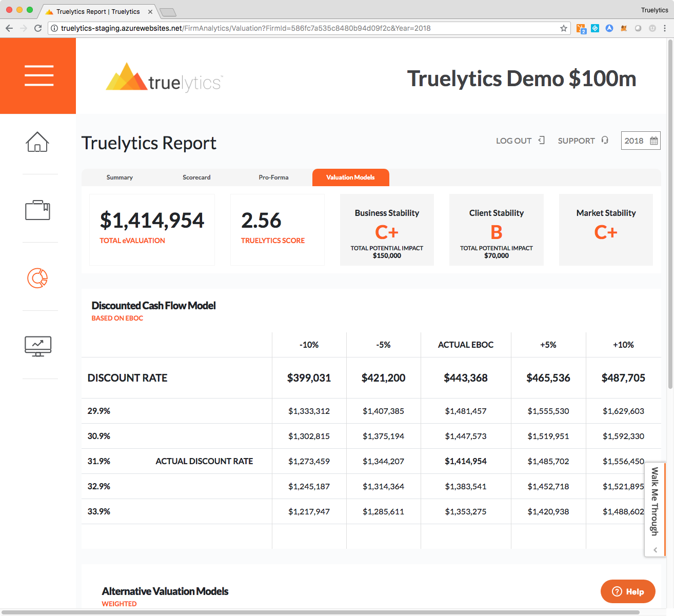Viewport: 674px width, 616px height.
Task: Open the briefcase sidebar icon
Action: [37, 210]
